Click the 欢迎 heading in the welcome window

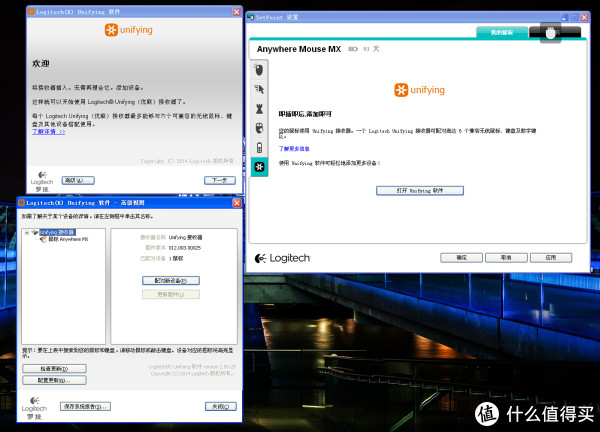coord(41,64)
